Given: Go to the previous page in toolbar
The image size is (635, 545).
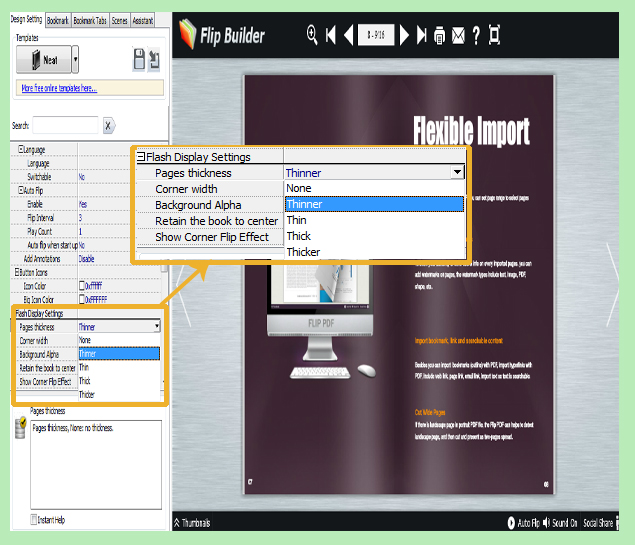Looking at the screenshot, I should (349, 35).
